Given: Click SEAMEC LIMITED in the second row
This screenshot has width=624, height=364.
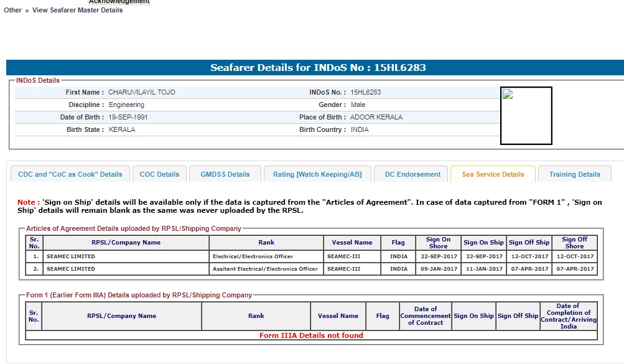Looking at the screenshot, I should [x=71, y=269].
